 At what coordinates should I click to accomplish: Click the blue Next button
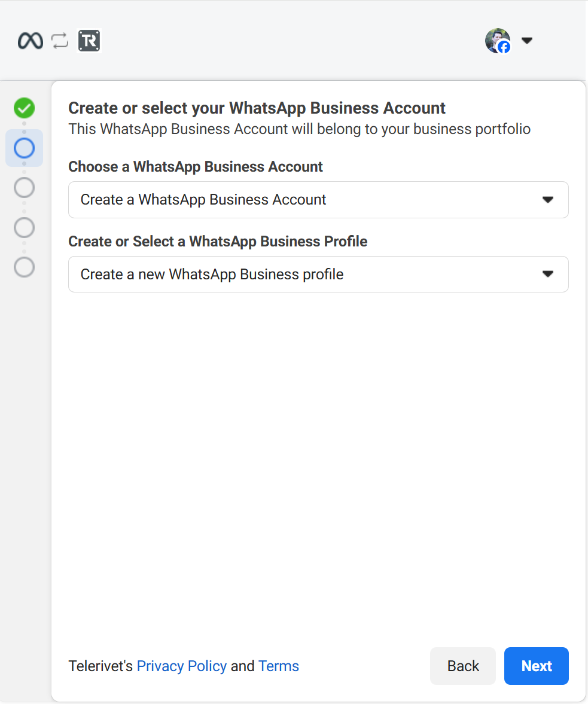[537, 666]
